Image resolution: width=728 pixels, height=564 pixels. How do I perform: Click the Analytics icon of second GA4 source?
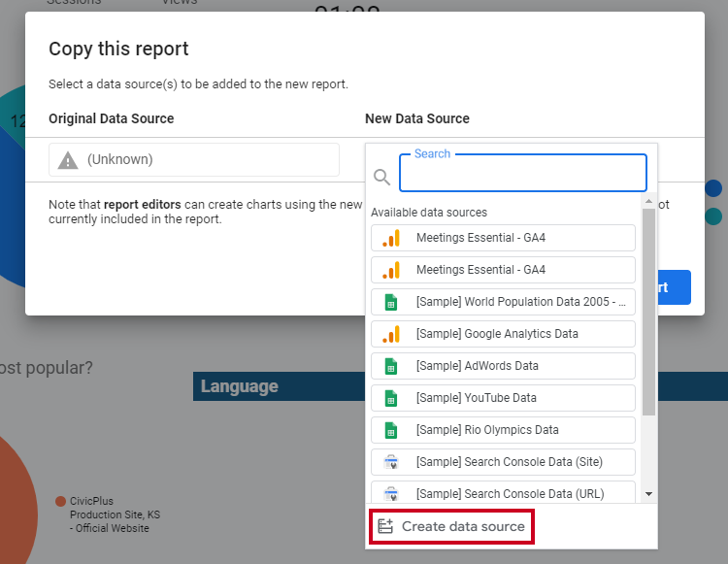391,270
